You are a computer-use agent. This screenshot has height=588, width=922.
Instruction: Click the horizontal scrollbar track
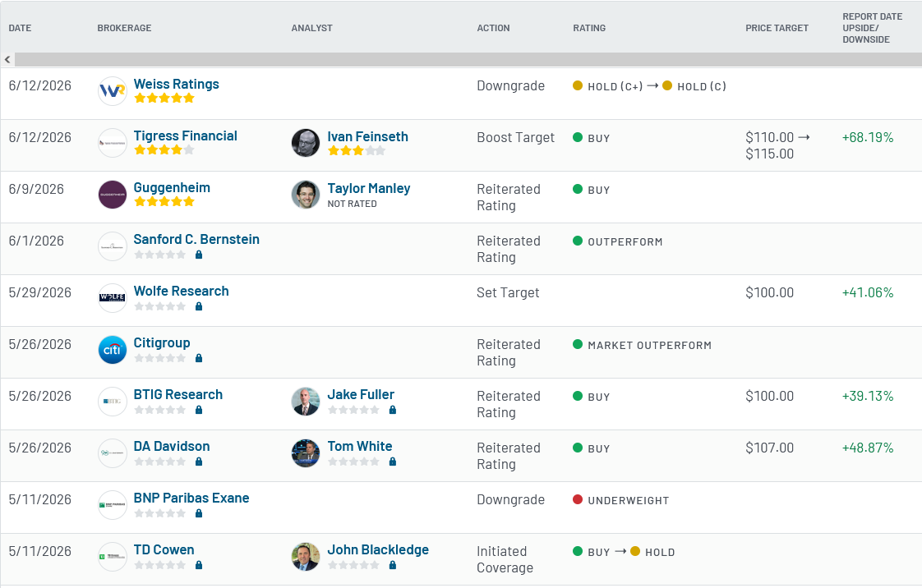click(468, 59)
